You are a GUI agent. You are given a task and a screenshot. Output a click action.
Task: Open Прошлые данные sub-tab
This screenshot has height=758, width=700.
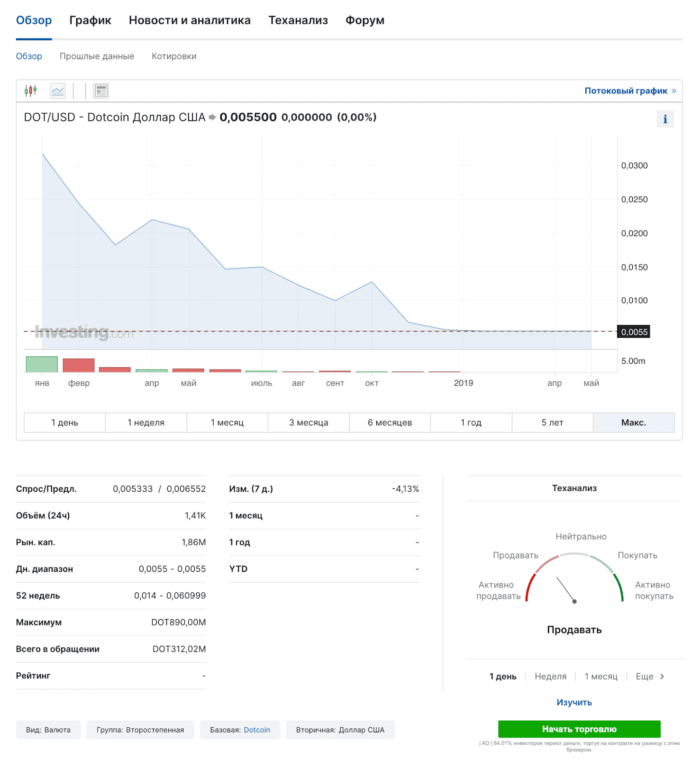pos(97,56)
